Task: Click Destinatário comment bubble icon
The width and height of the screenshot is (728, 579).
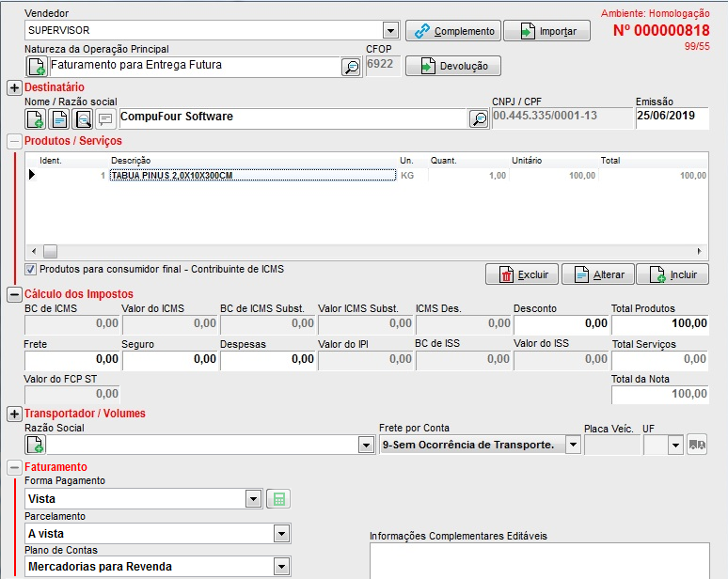Action: (x=105, y=118)
